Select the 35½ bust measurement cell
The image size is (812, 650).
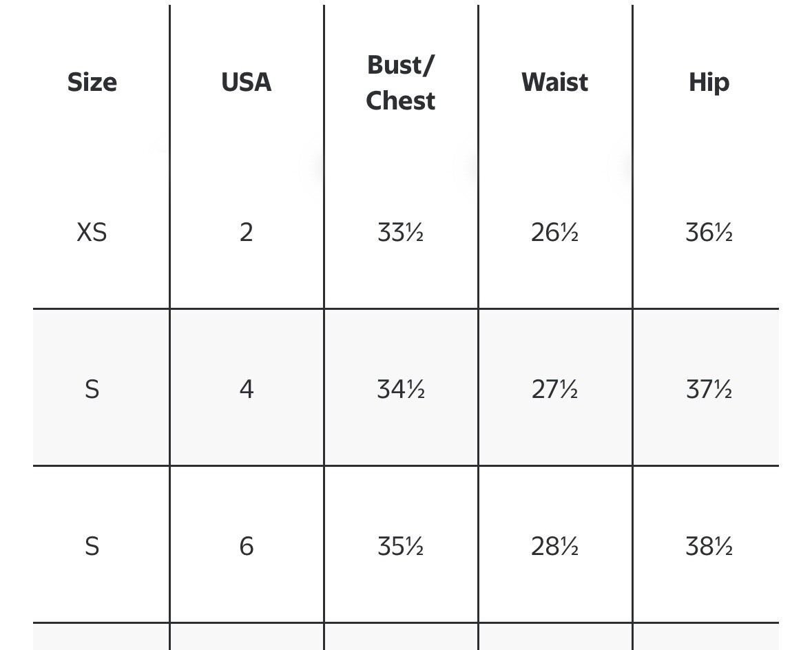pos(401,546)
